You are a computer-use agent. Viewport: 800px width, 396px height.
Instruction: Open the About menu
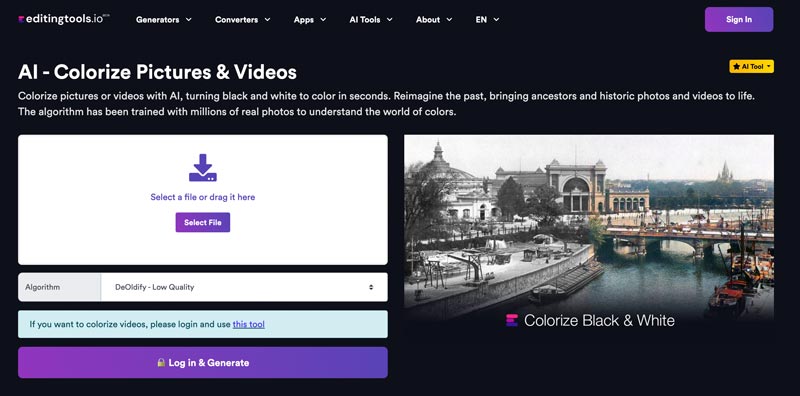[434, 19]
